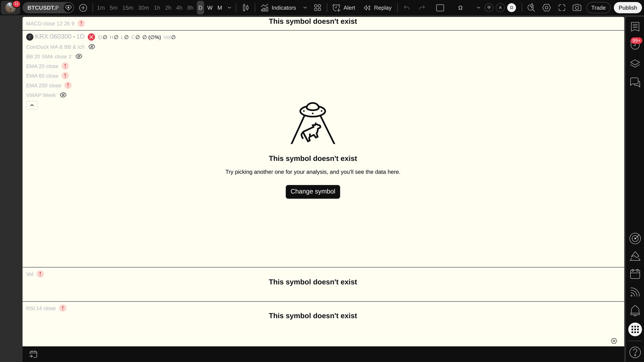The height and width of the screenshot is (362, 644).
Task: Open notifications bell icon
Action: coord(635,311)
